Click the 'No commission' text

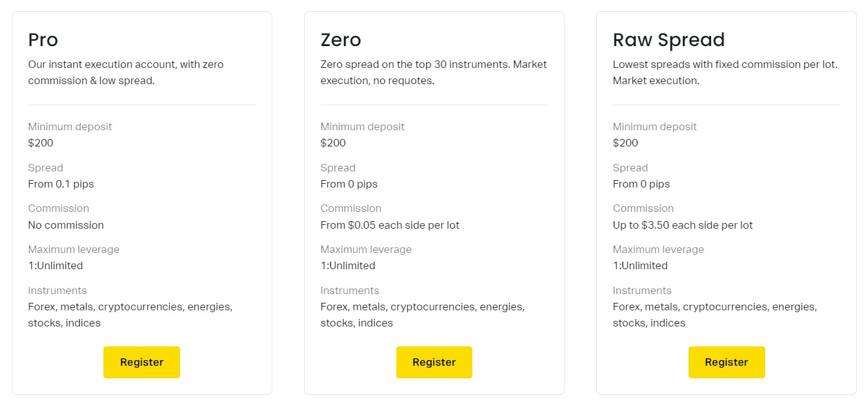(66, 225)
